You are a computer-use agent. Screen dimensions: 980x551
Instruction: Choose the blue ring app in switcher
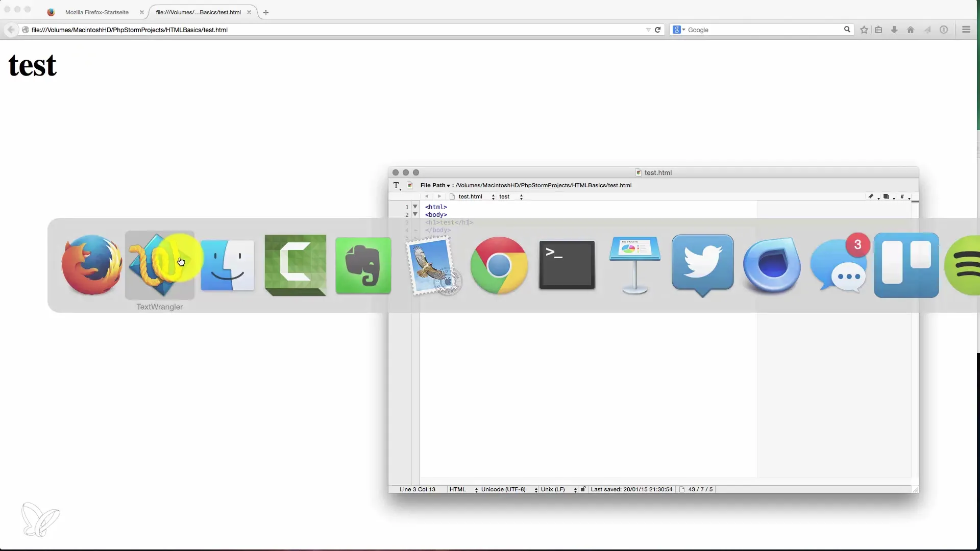(x=772, y=265)
